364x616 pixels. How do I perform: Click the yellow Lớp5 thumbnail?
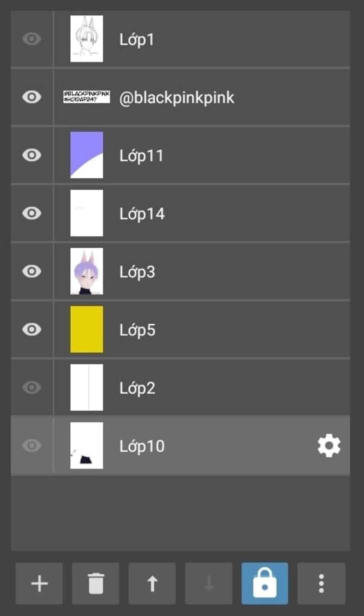click(x=87, y=329)
